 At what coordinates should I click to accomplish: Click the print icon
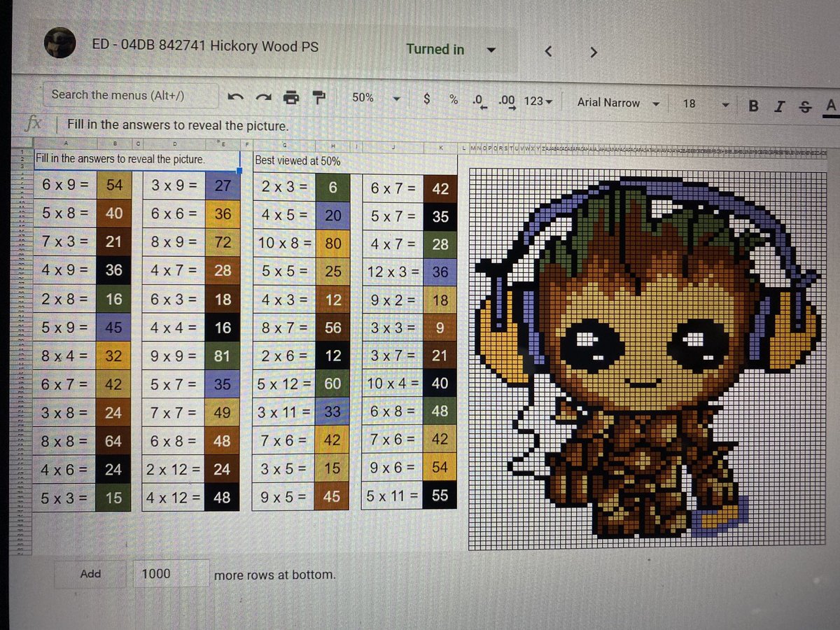pyautogui.click(x=291, y=97)
